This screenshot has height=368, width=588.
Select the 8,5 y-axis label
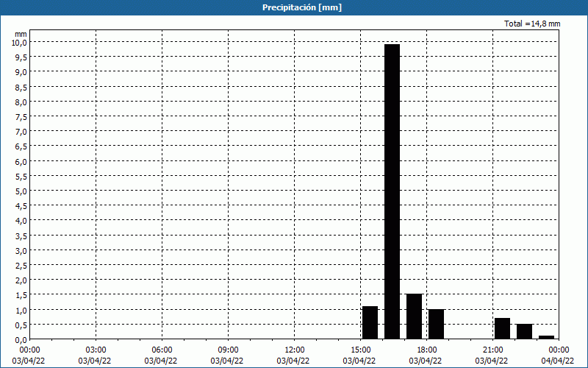[x=21, y=87]
